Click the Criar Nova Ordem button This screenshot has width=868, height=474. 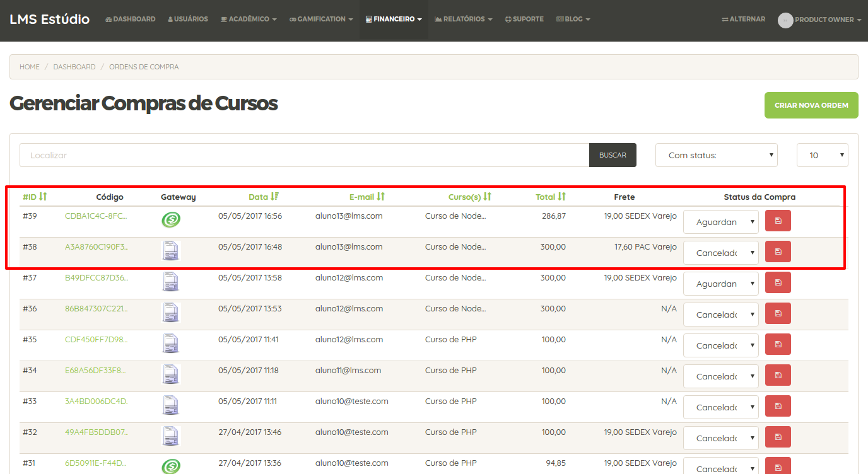point(811,105)
